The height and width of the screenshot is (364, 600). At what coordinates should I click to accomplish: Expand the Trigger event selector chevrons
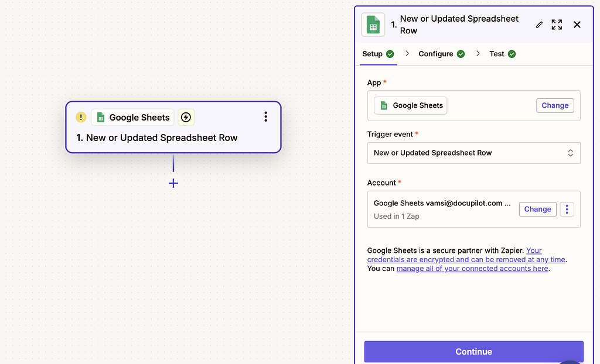(570, 153)
